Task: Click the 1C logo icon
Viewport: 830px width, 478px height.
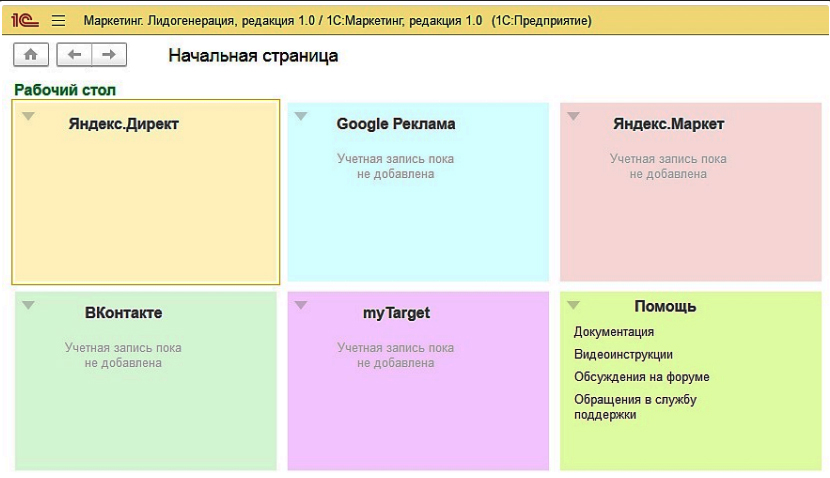Action: [25, 20]
